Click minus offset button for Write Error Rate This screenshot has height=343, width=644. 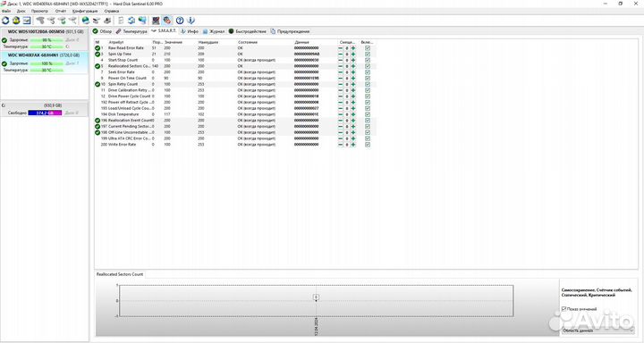pyautogui.click(x=340, y=145)
